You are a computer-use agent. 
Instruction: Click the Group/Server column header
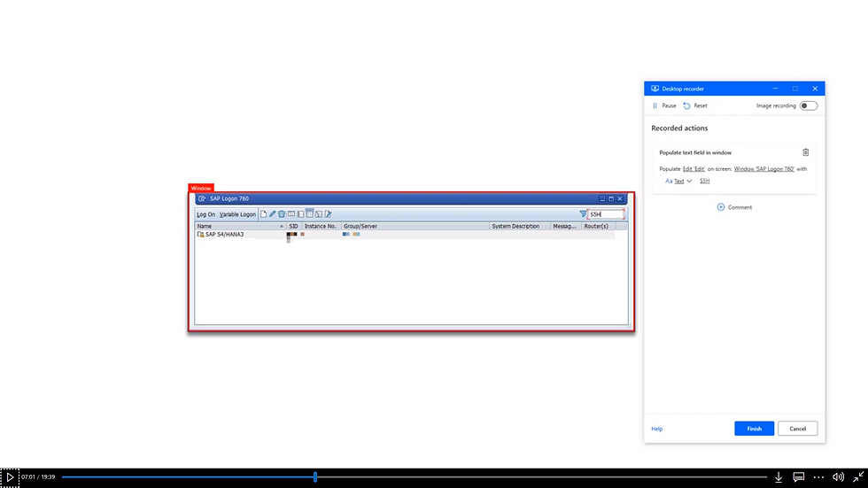(x=415, y=227)
